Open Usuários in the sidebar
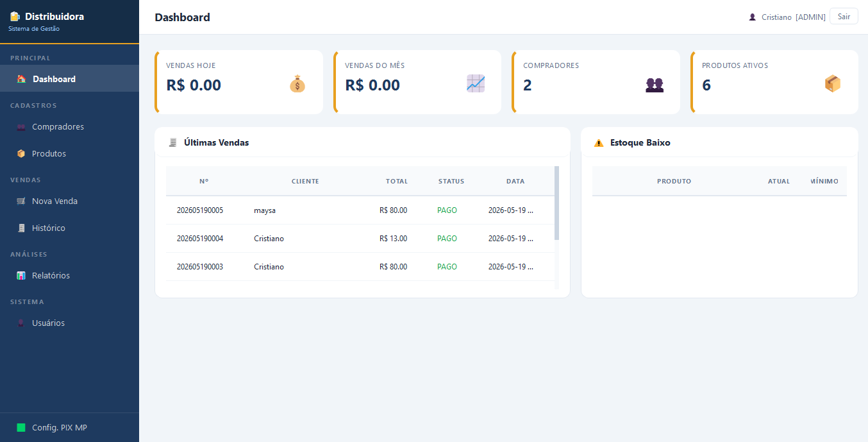Viewport: 868px width, 442px height. coord(69,323)
